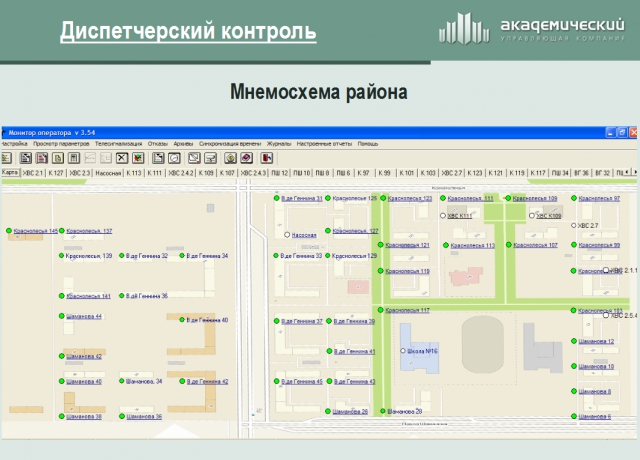640x460 pixels.
Task: Click the round green-gold badge toolbar icon
Action: pos(231,158)
